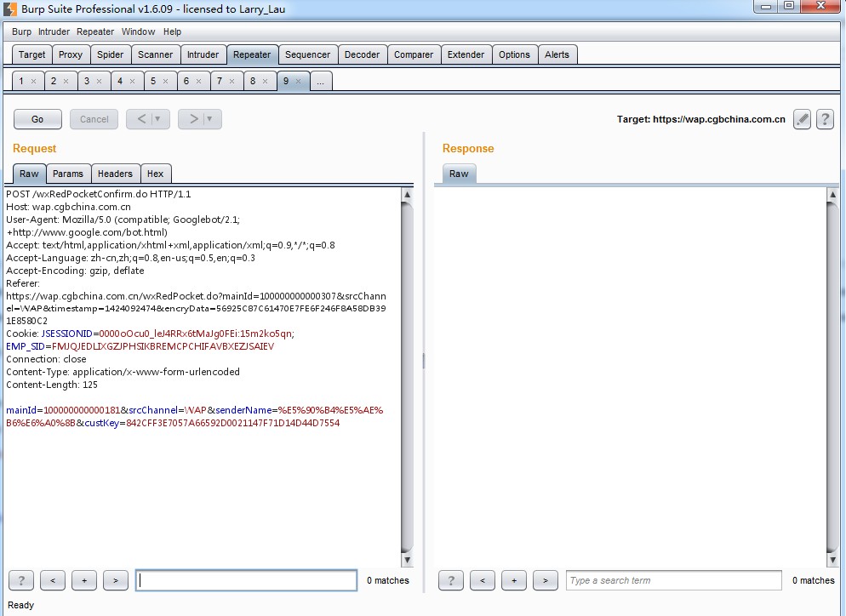
Task: Switch to the Intruder tool tab
Action: point(203,54)
